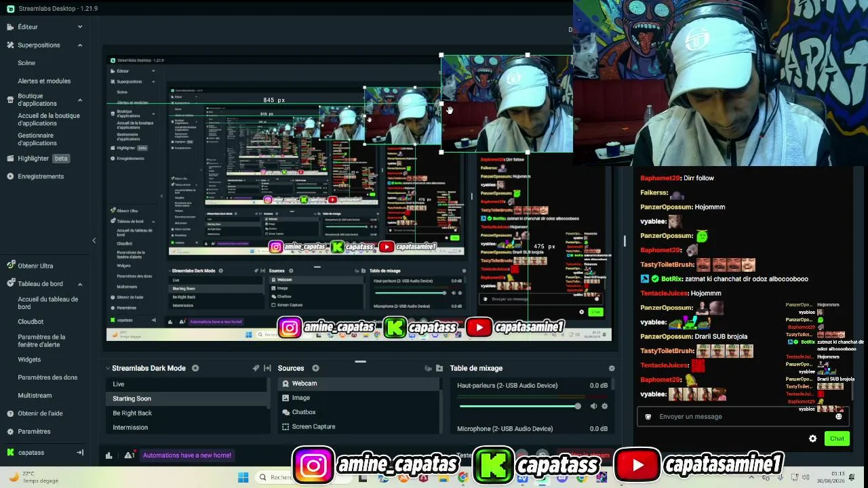
Task: Open Haut-parleurs audio source settings gear
Action: tap(605, 406)
